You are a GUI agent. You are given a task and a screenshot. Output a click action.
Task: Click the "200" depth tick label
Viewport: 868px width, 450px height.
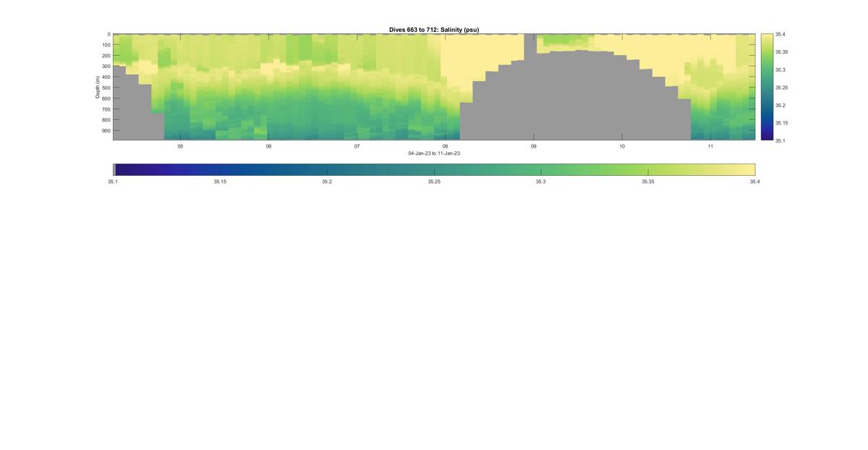(106, 56)
